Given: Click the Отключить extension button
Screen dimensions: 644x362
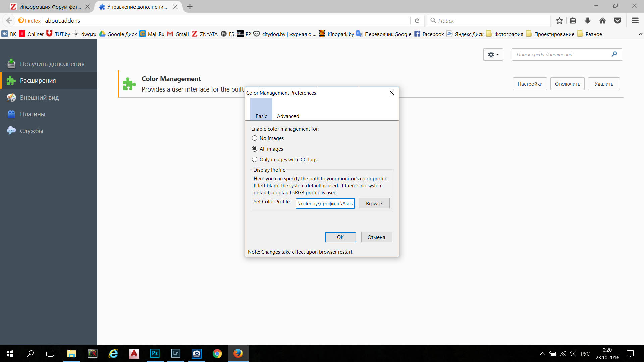Looking at the screenshot, I should [x=567, y=84].
